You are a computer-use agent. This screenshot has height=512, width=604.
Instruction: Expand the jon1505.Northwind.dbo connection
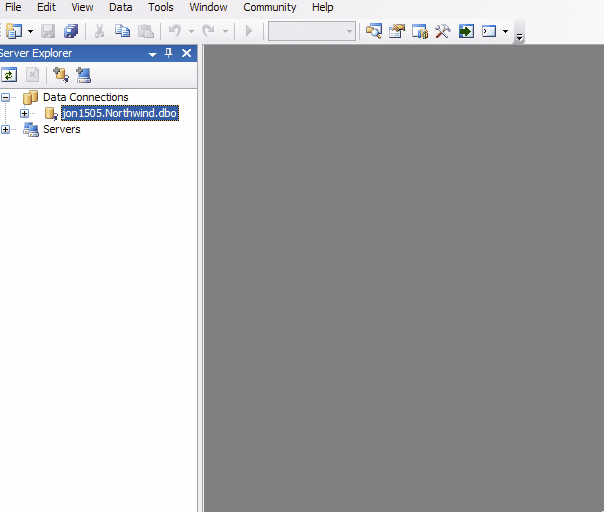click(24, 113)
